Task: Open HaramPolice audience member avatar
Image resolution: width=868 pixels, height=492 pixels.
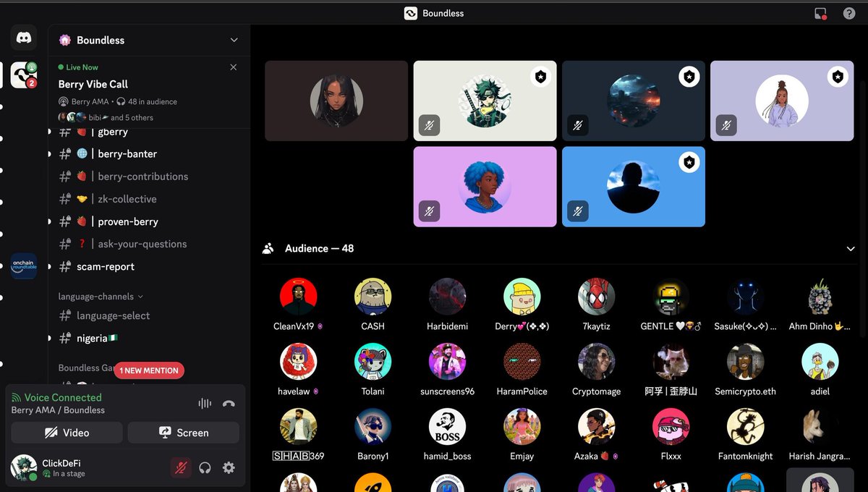Action: pos(522,361)
